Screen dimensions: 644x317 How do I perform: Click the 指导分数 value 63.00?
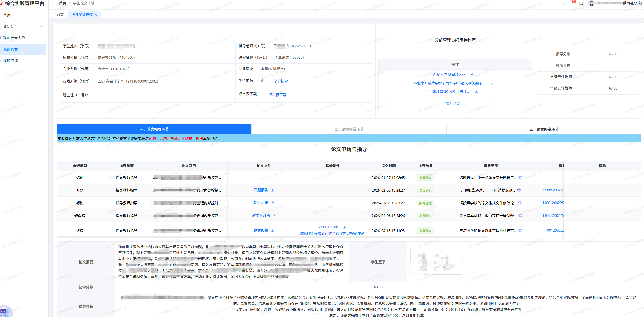613,54
